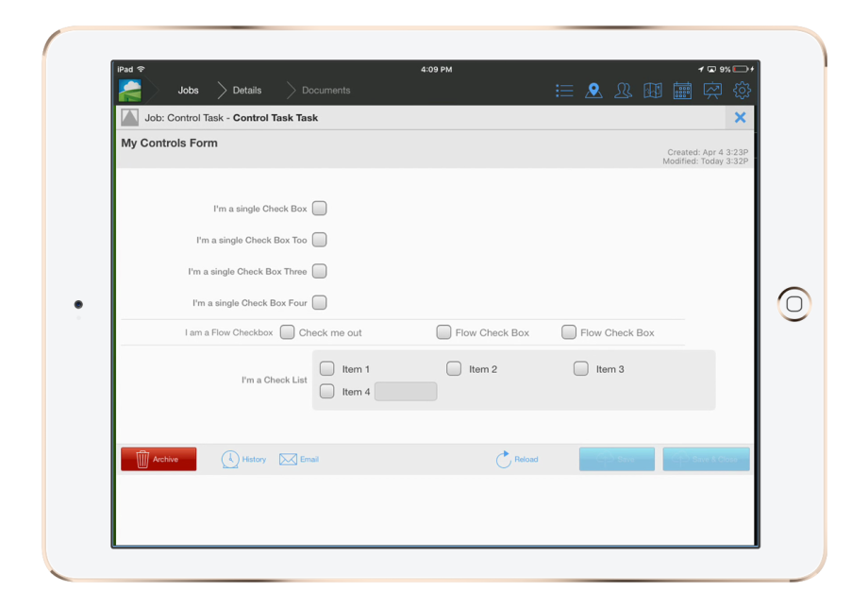Click the History clock icon
Screen dimensions: 868x608
tap(230, 459)
